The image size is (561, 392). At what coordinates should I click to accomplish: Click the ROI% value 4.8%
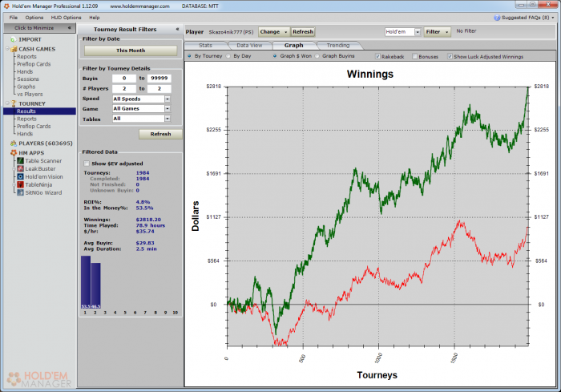(x=143, y=202)
